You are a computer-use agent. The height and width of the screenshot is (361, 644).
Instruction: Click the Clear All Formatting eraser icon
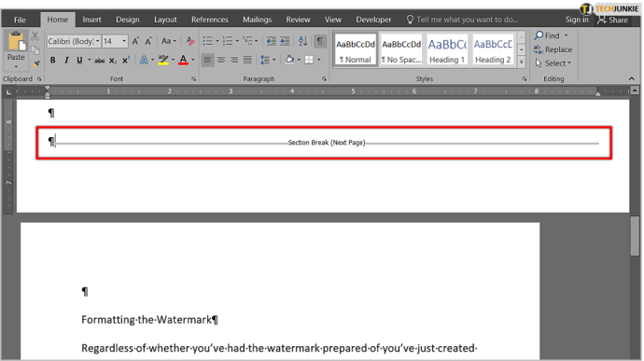[189, 41]
